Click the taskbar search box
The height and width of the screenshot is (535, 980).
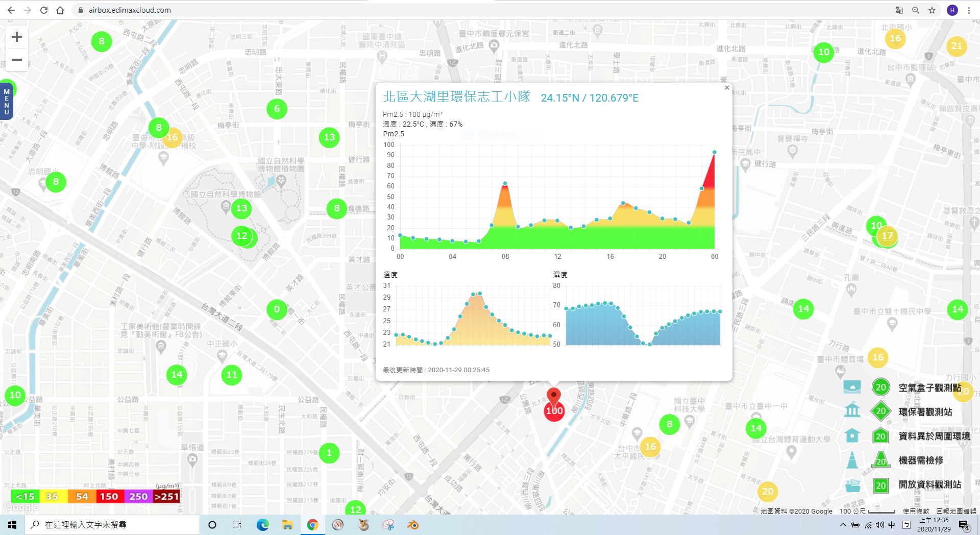(113, 525)
